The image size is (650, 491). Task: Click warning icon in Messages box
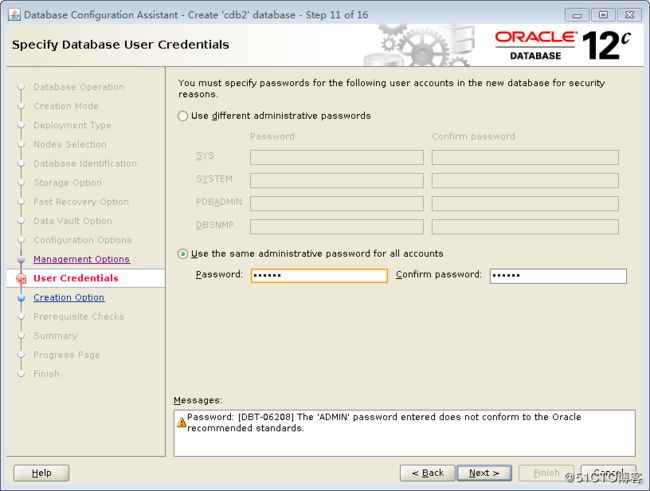point(182,423)
